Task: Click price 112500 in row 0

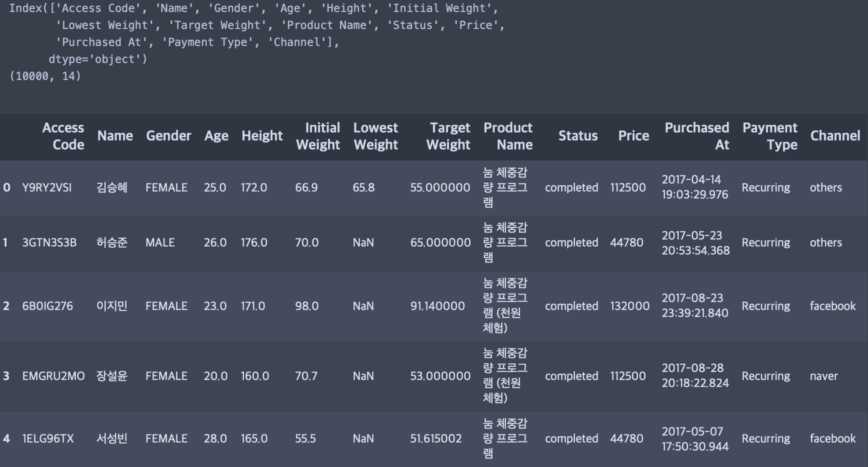Action: 628,187
